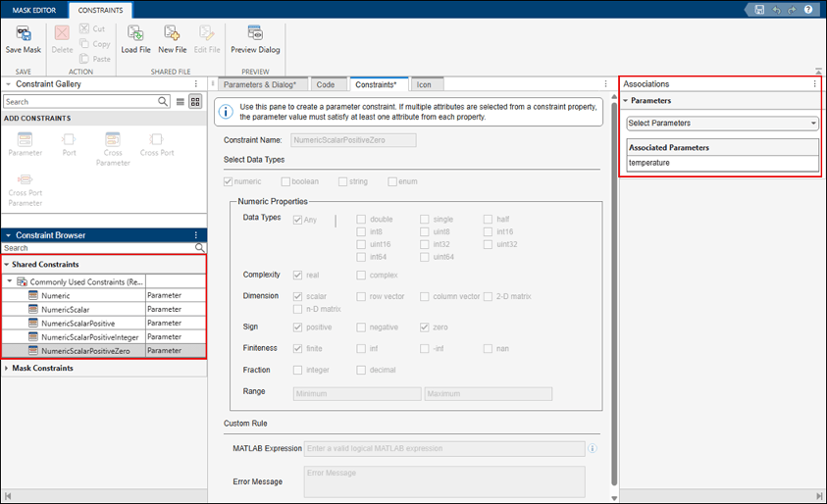
Task: Collapse the Parameters section in Associations
Action: coord(626,100)
